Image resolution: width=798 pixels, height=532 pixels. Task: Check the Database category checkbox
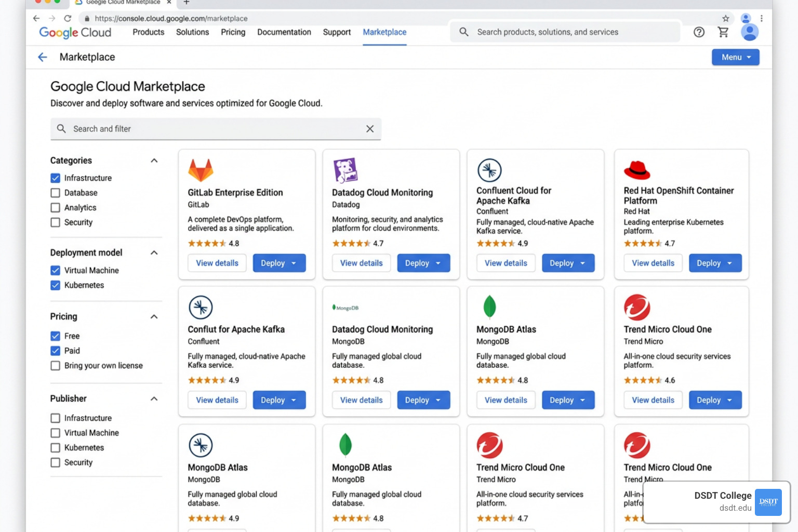[56, 193]
